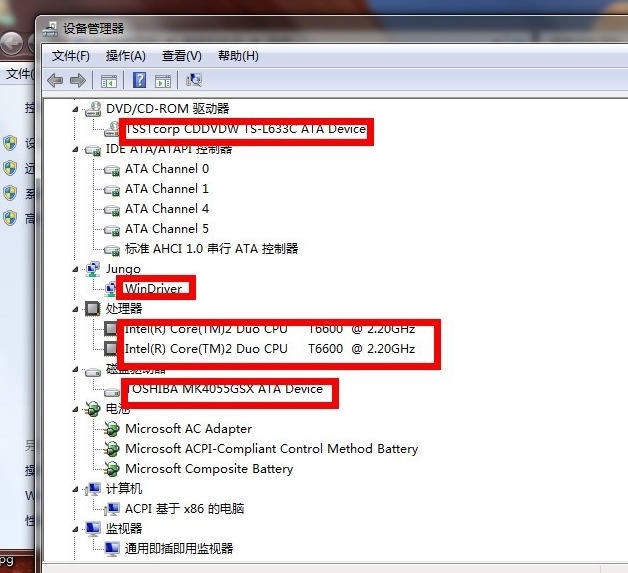Viewport: 628px width, 573px height.
Task: Click the show/hide console tree icon
Action: 108,80
